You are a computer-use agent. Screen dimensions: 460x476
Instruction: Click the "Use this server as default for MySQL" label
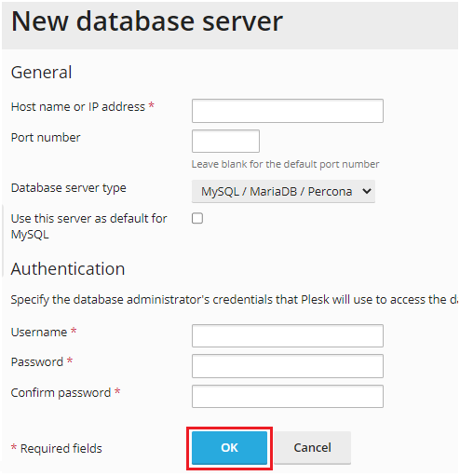(x=88, y=226)
